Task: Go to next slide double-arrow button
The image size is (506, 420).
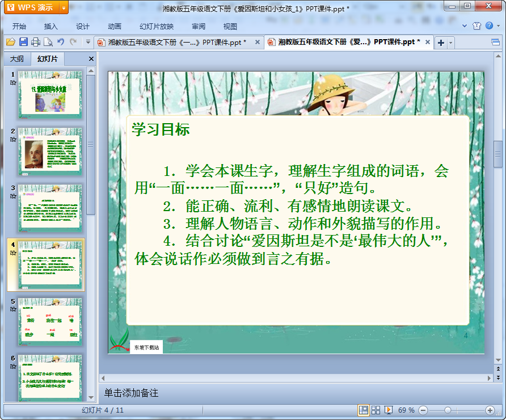Action: click(x=498, y=377)
